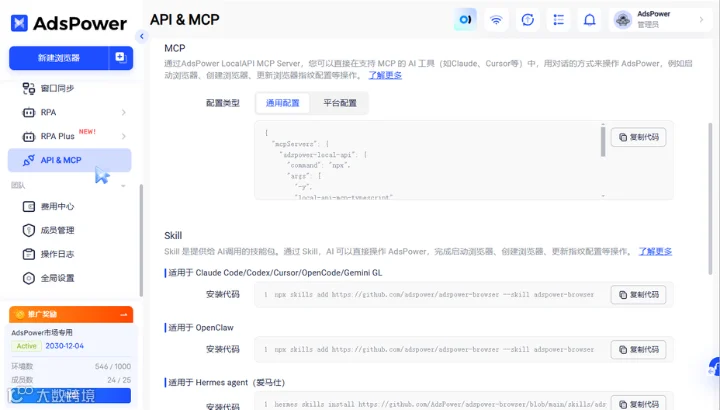Screen dimensions: 720x410
Task: Click arrow on 推广奖励 banner
Action: [124, 315]
